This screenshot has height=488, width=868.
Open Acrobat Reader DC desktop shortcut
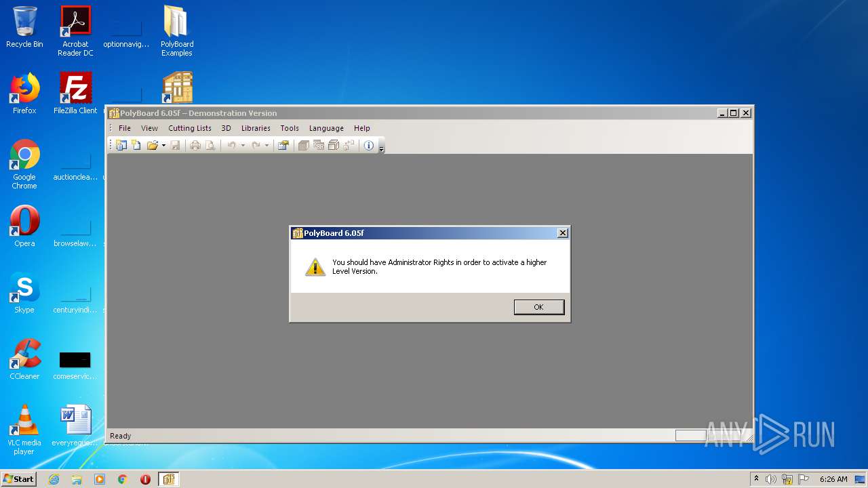tap(75, 31)
